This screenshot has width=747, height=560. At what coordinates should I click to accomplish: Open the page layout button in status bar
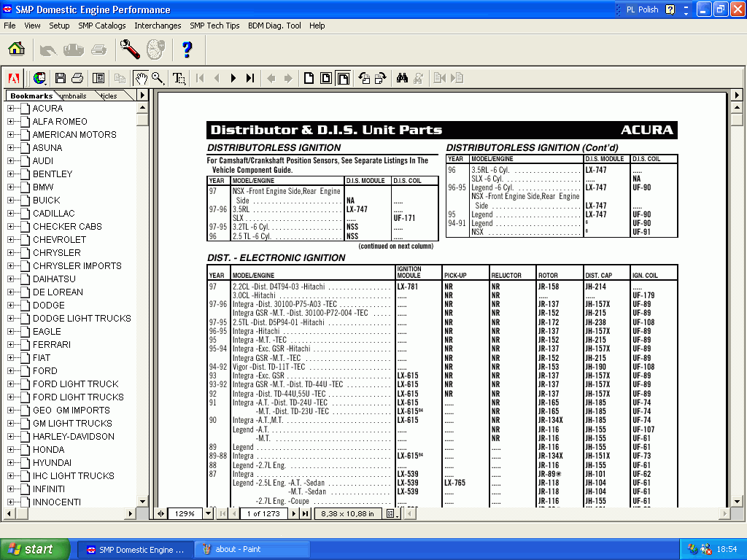391,514
